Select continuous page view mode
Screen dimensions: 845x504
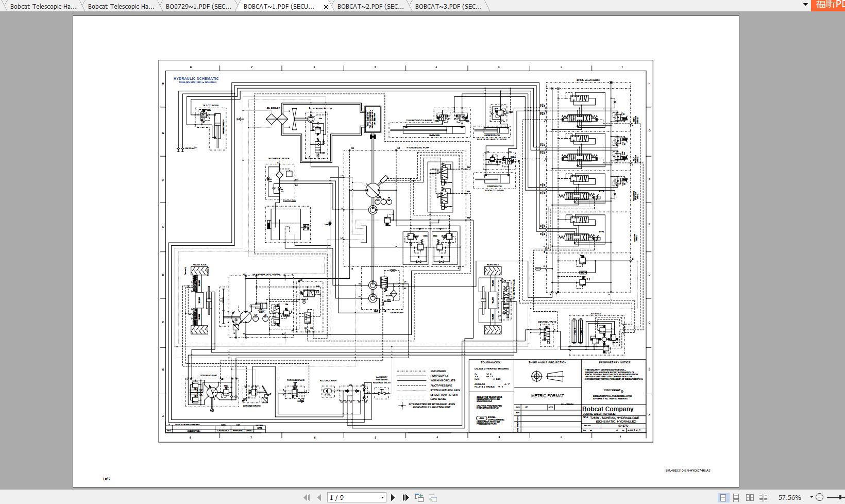click(736, 497)
